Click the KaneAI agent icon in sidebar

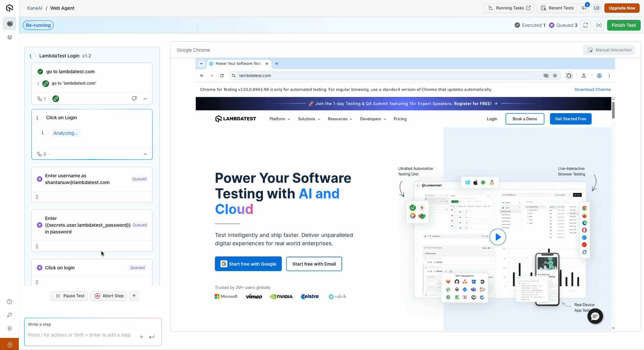pyautogui.click(x=10, y=24)
